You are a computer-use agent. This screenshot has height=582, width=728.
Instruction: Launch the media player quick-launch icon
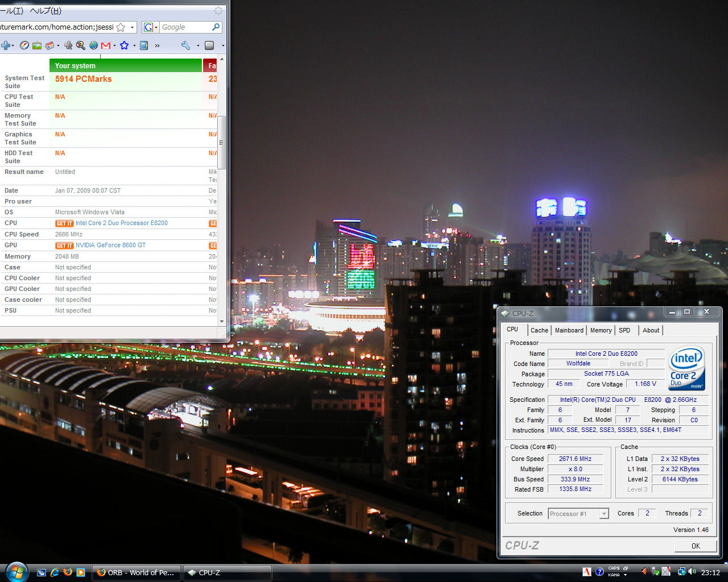click(81, 572)
